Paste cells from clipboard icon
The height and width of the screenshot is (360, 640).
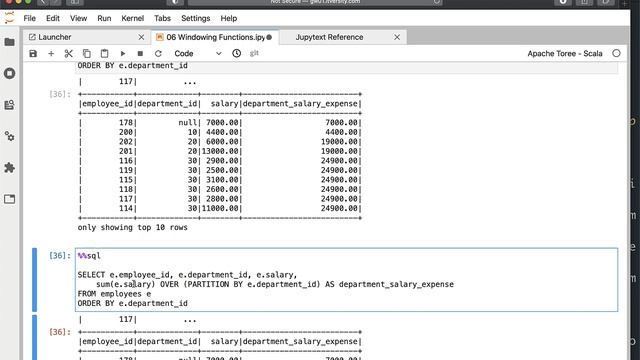pos(104,53)
